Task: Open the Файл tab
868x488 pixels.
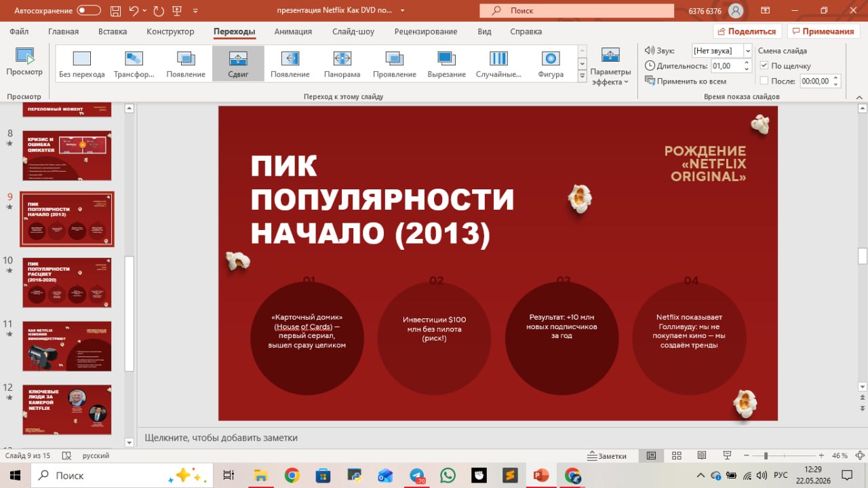Action: [x=19, y=31]
